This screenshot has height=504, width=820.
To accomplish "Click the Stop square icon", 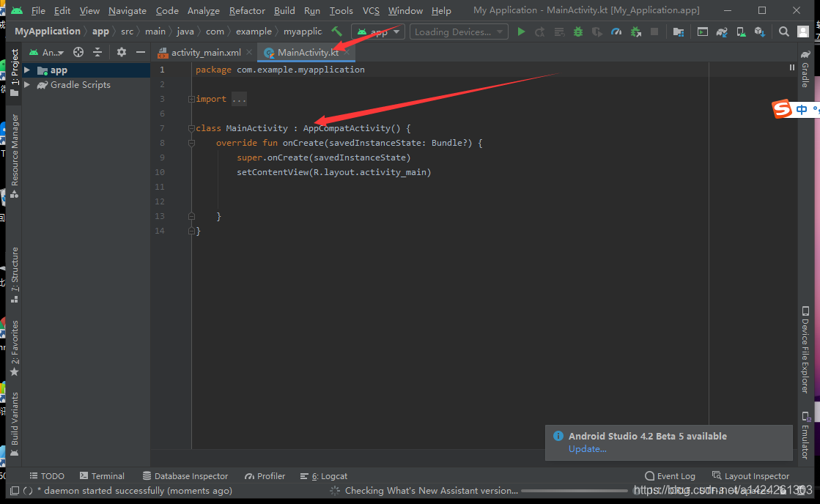I will pos(654,32).
